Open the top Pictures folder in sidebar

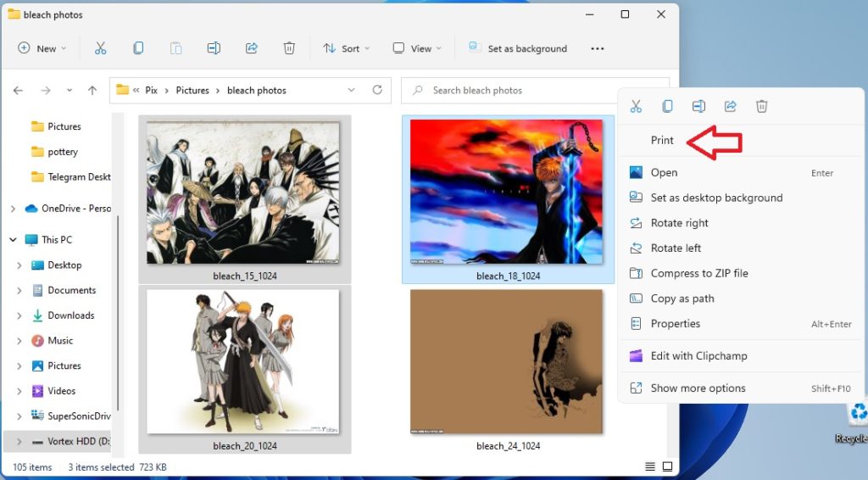click(57, 126)
